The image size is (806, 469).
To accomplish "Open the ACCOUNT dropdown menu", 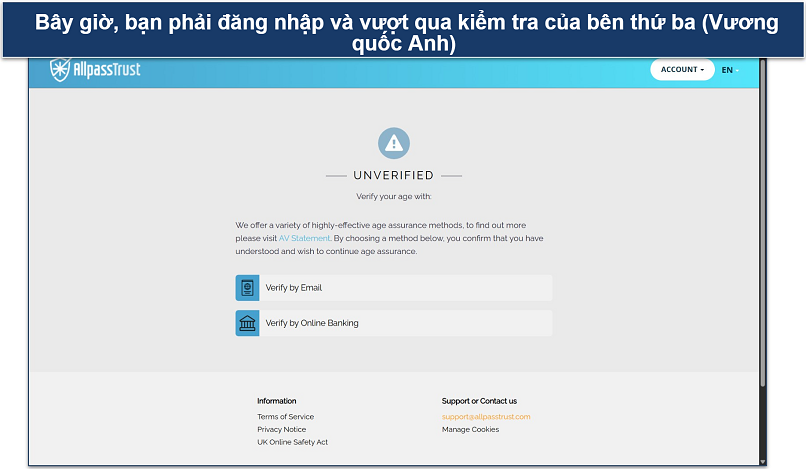I will (681, 70).
